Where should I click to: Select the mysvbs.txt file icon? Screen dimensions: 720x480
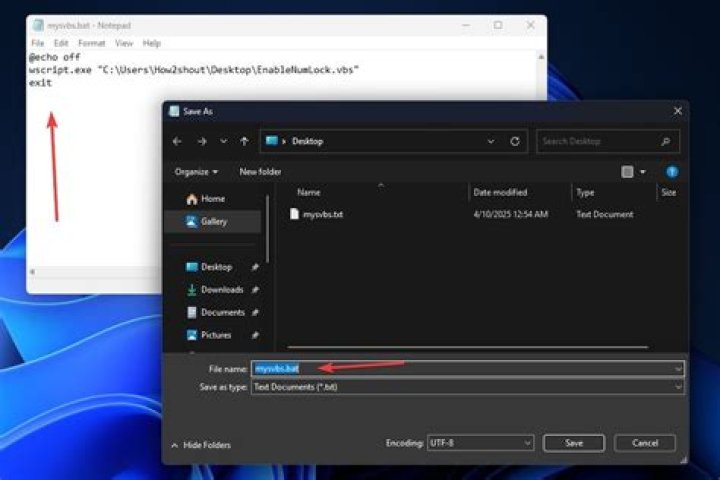pos(294,214)
